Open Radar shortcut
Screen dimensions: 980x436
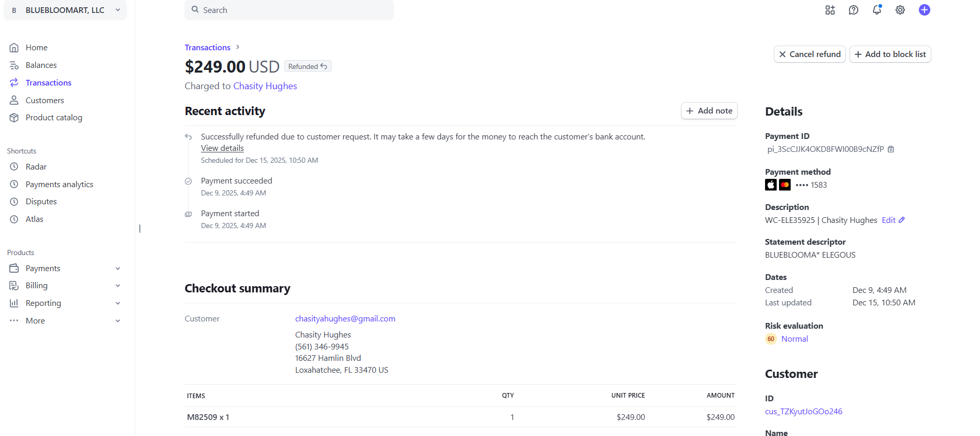(x=36, y=167)
